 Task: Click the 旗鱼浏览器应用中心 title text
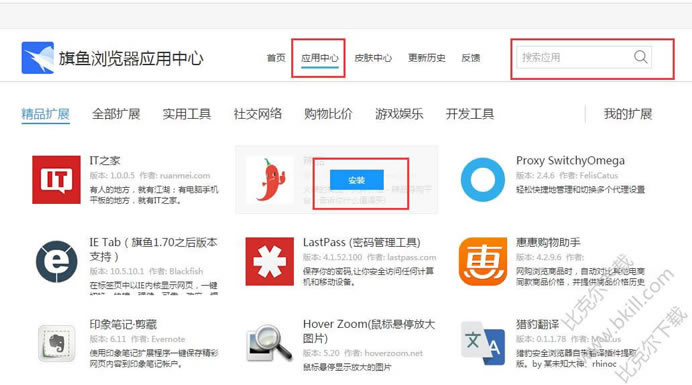(x=131, y=58)
